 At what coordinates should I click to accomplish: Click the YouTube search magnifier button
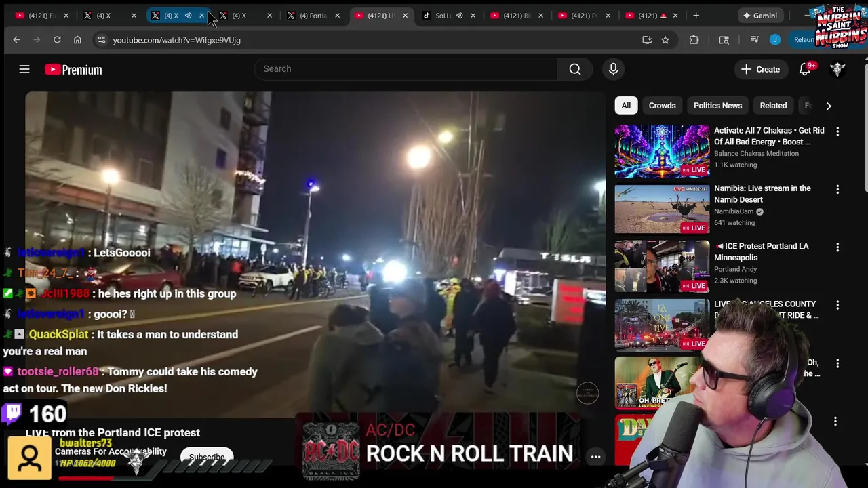575,69
